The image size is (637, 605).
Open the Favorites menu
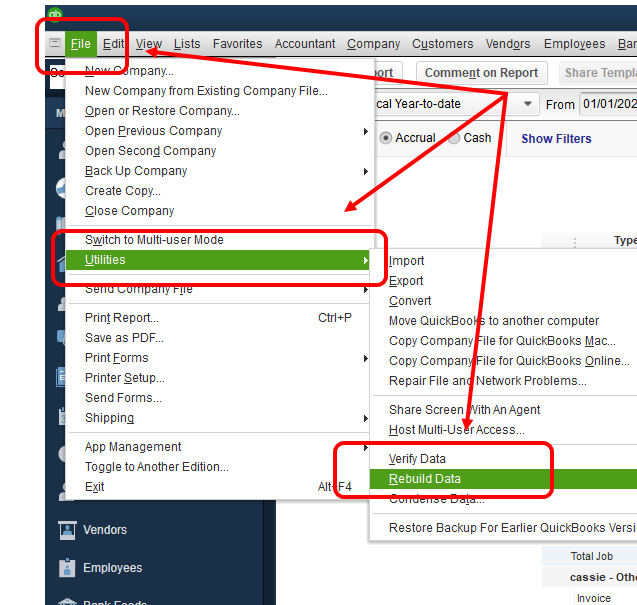coord(238,44)
